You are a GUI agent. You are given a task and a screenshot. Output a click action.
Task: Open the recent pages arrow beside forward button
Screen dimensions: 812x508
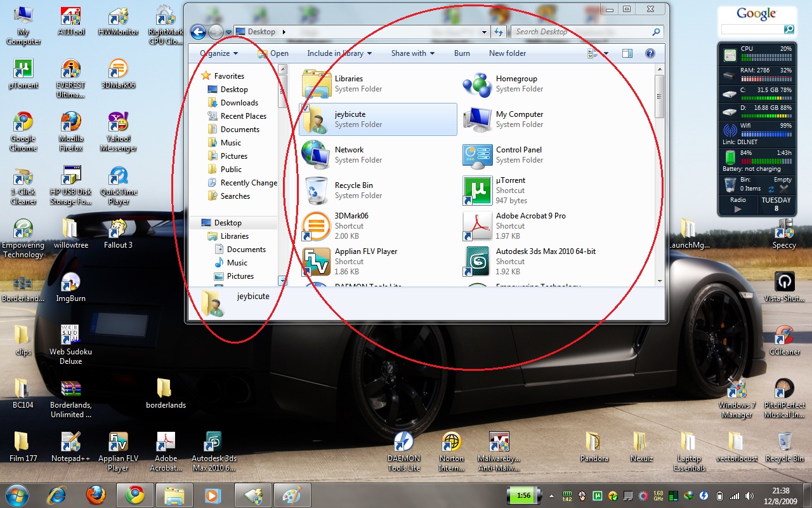pyautogui.click(x=230, y=32)
